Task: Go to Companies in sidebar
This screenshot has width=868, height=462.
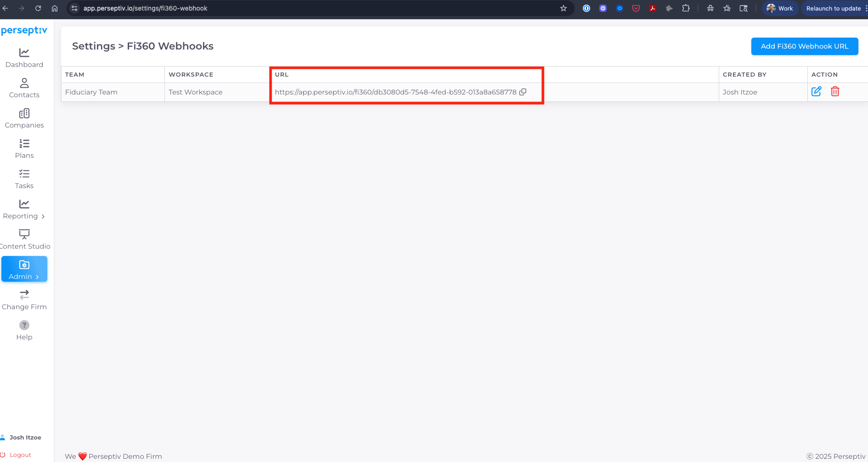Action: coord(24,119)
